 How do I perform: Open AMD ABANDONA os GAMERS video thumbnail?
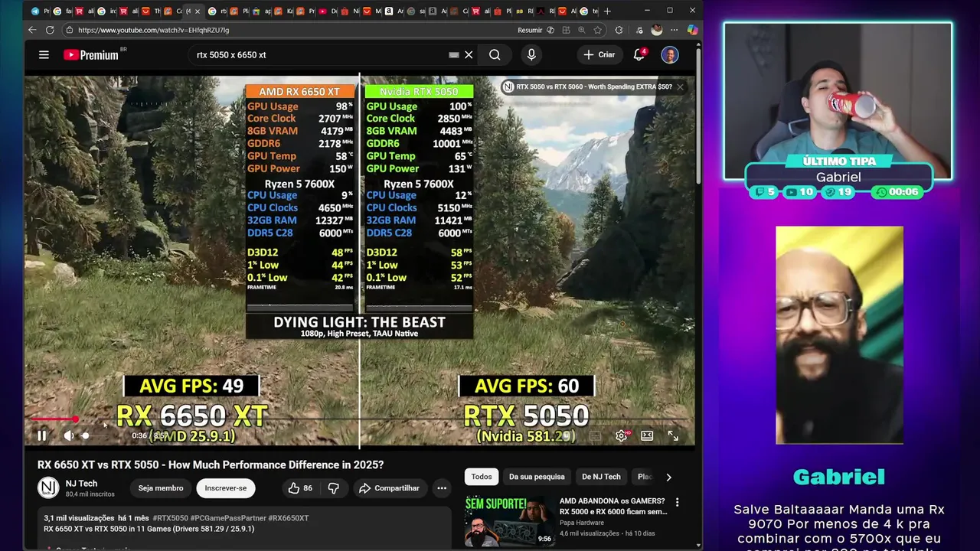(x=509, y=520)
